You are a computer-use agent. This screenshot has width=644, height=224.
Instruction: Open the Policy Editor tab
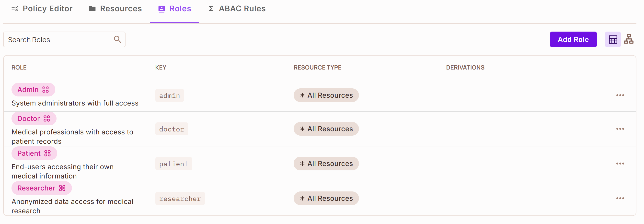tap(42, 9)
